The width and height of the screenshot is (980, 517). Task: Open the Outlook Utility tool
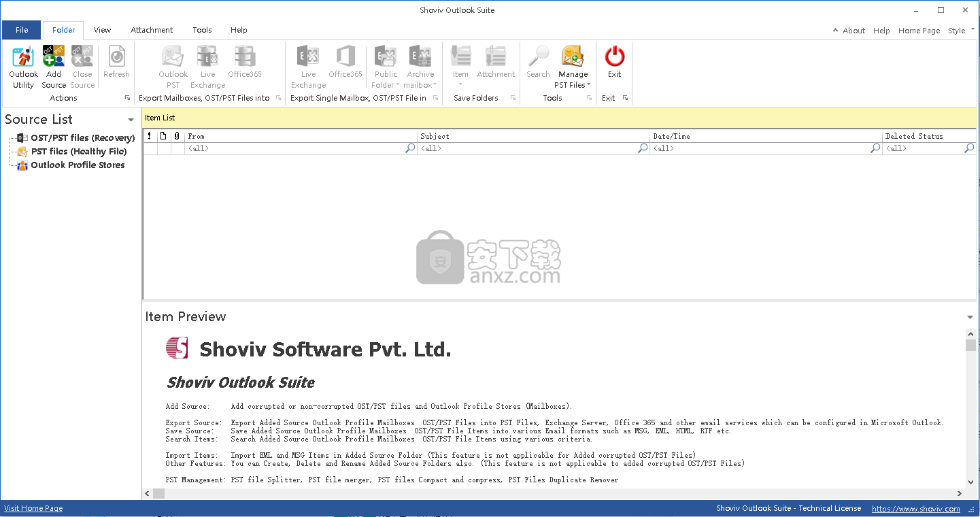coord(23,67)
